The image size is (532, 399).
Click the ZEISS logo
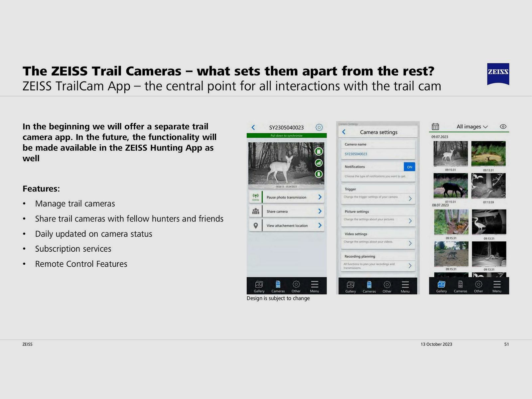498,74
